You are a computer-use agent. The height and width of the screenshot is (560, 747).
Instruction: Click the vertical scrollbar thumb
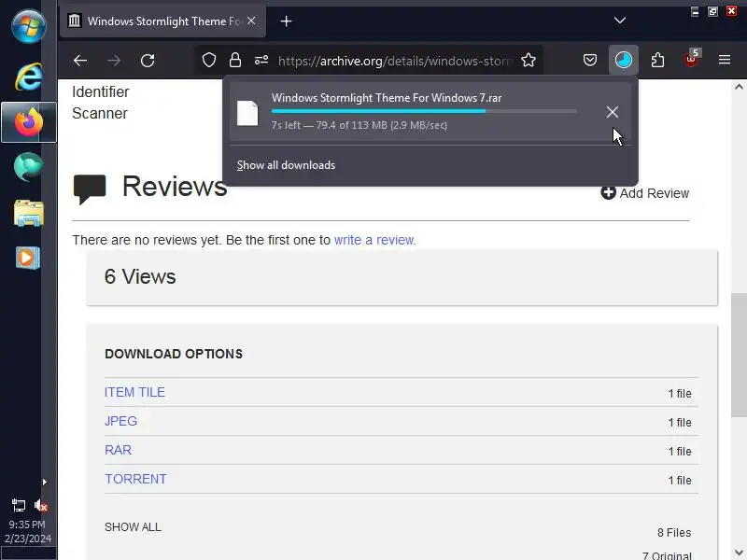pyautogui.click(x=739, y=356)
